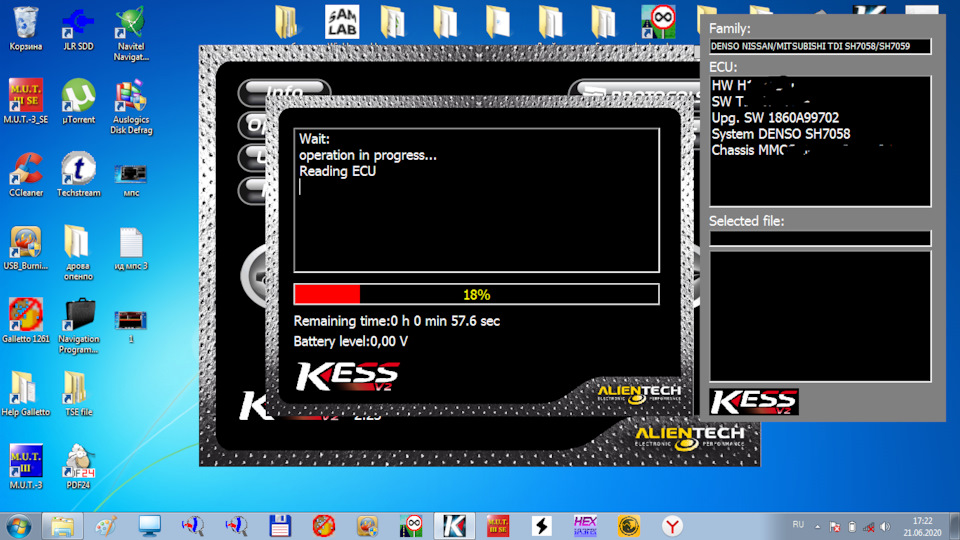This screenshot has height=540, width=960.
Task: Launch the Navitel Navigator shortcut
Action: tap(131, 34)
